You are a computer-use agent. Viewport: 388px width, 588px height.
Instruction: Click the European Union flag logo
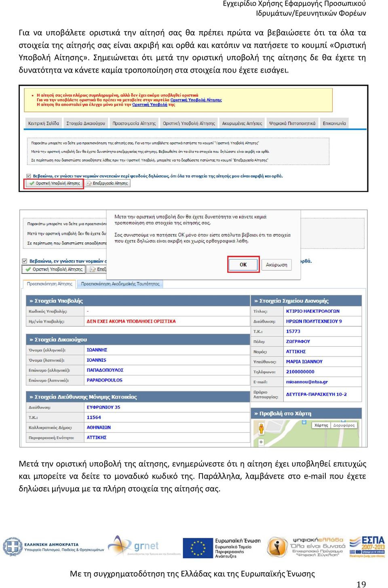click(x=198, y=548)
